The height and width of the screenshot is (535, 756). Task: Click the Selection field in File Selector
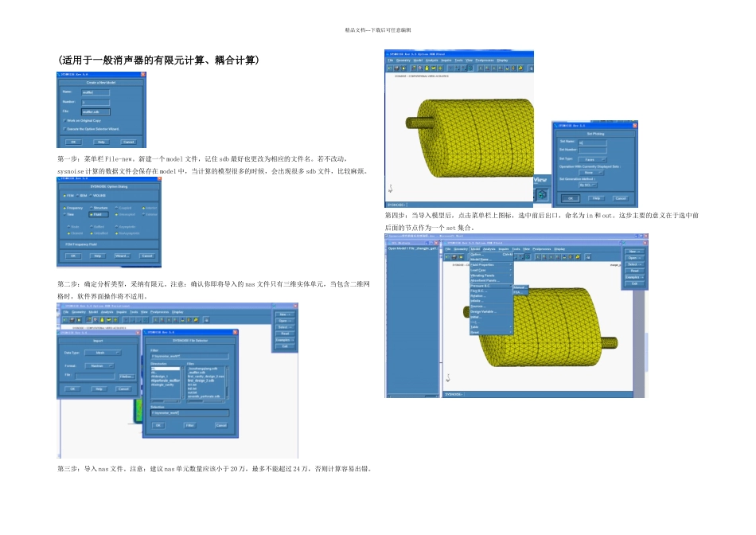(x=190, y=413)
